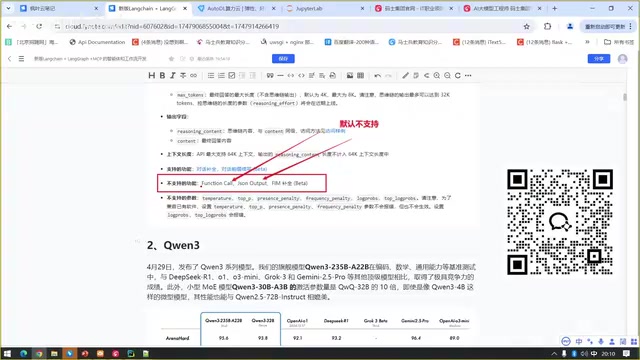The width and height of the screenshot is (640, 360).
Task: Open the taskbar clock showing 20:10
Action: point(608,353)
